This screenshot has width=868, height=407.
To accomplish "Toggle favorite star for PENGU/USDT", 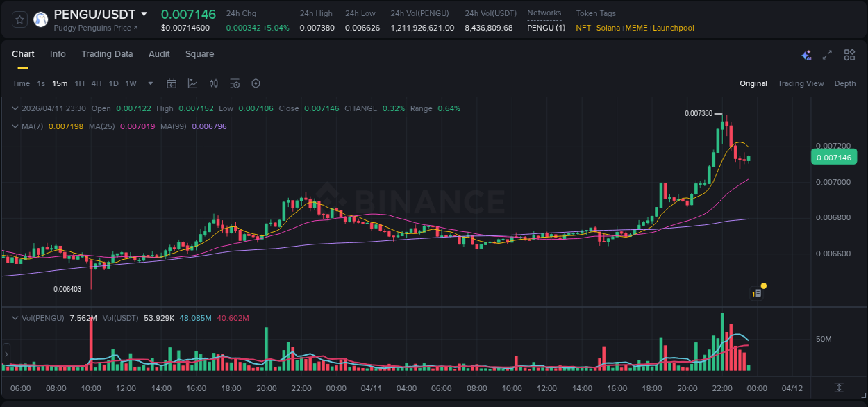I will (x=19, y=19).
